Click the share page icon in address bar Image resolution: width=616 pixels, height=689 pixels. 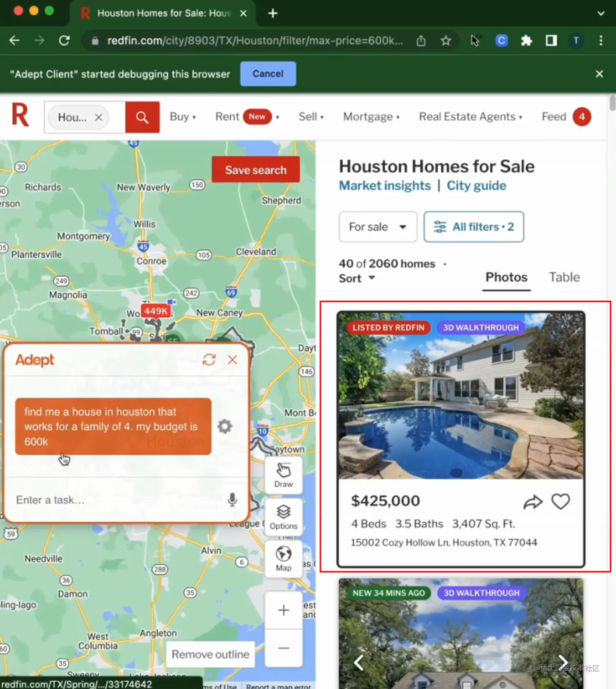pyautogui.click(x=421, y=40)
